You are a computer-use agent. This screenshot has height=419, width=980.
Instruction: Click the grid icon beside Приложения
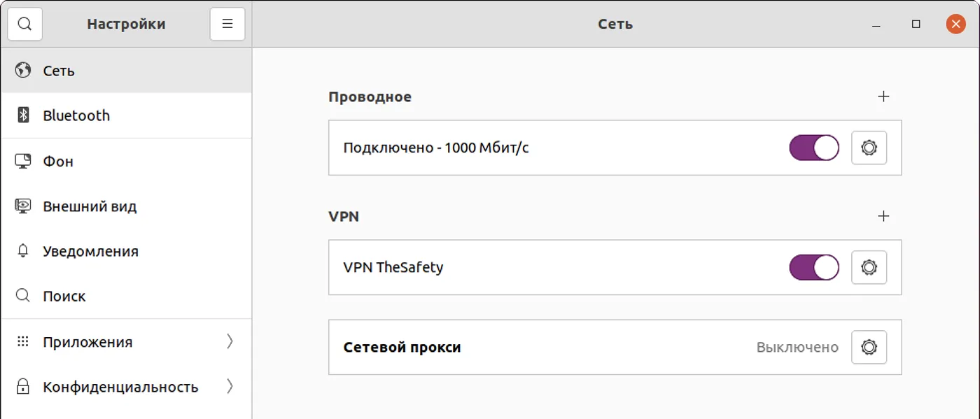(23, 341)
